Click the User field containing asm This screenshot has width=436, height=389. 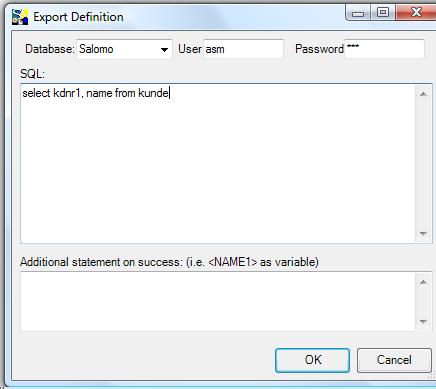click(x=243, y=49)
